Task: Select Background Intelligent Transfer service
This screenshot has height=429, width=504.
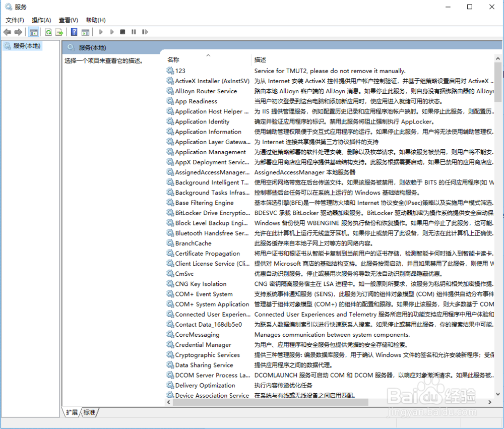Action: [x=330, y=182]
